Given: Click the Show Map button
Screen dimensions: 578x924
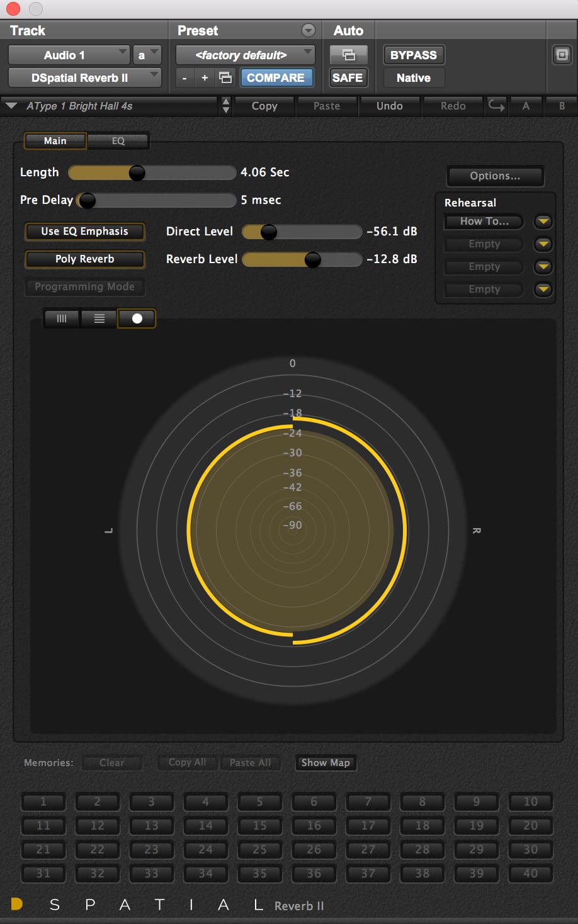Looking at the screenshot, I should coord(326,763).
